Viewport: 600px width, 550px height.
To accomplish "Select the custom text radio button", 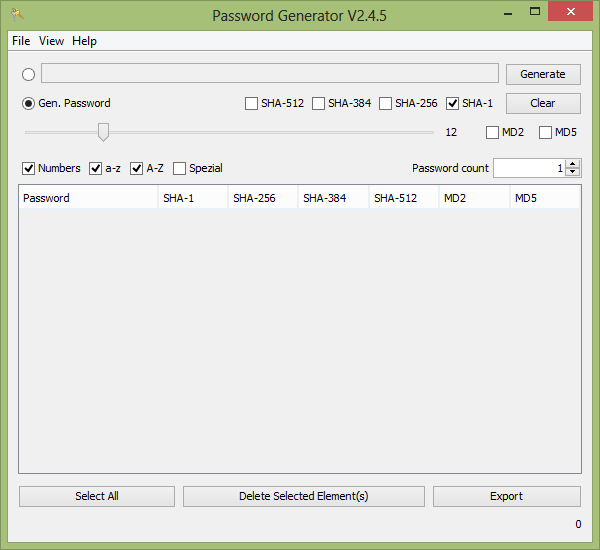I will pyautogui.click(x=28, y=74).
